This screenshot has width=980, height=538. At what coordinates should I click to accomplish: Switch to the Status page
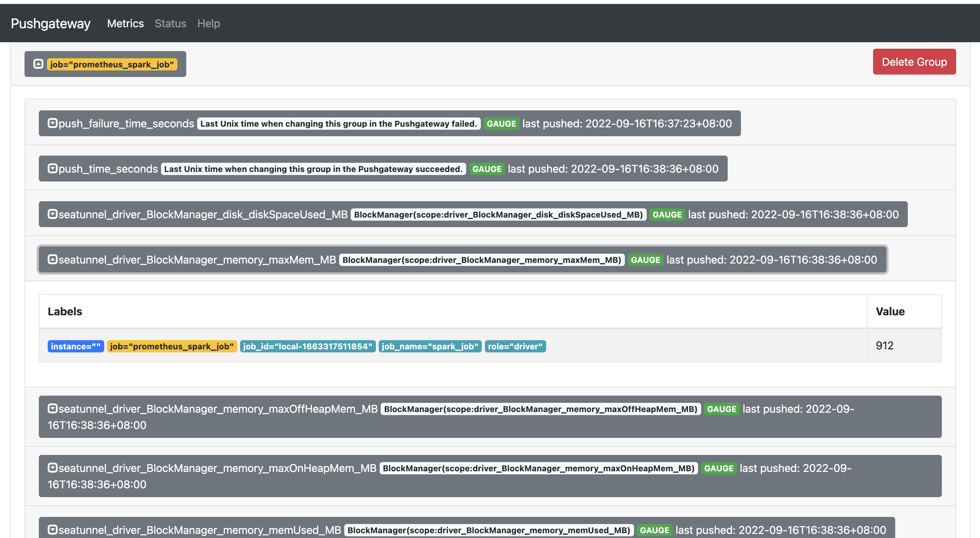click(170, 23)
